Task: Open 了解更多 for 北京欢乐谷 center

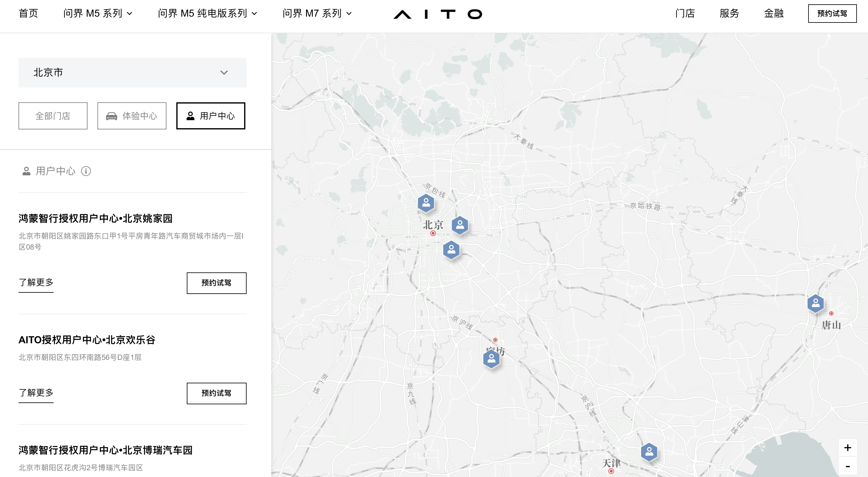Action: 36,393
